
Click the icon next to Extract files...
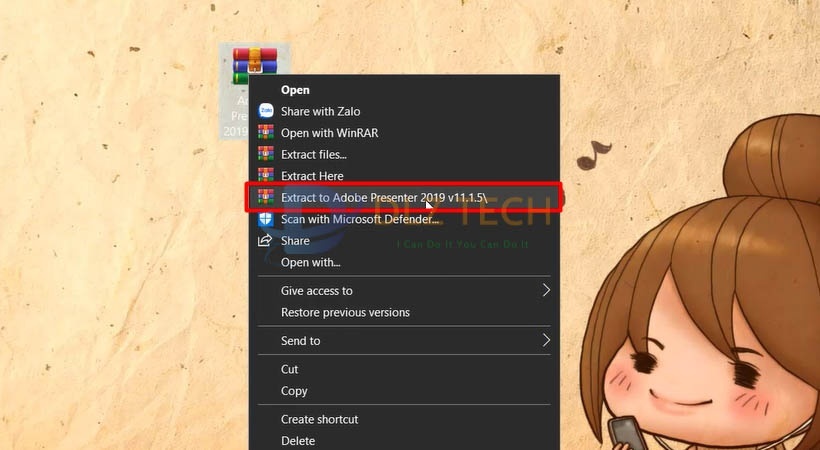(x=266, y=154)
